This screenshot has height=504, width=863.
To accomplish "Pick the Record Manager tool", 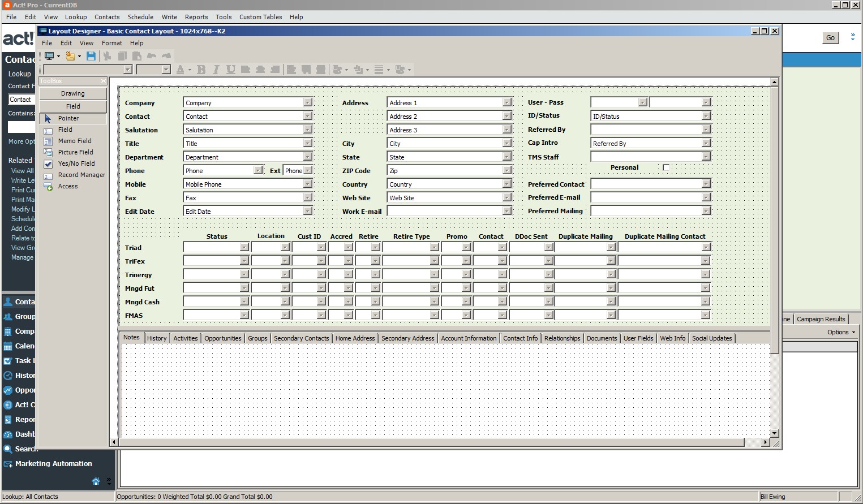I will [73, 175].
